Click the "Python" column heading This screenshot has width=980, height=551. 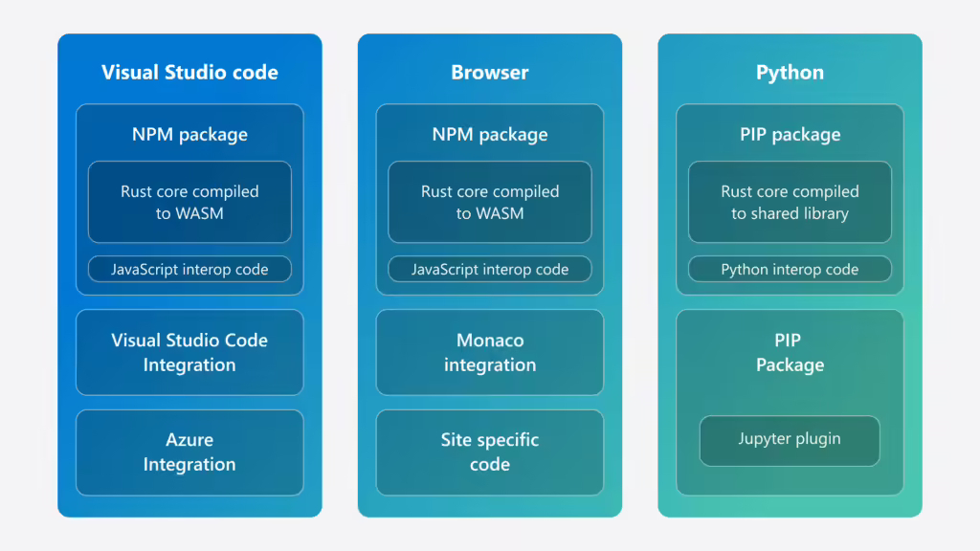tap(790, 73)
